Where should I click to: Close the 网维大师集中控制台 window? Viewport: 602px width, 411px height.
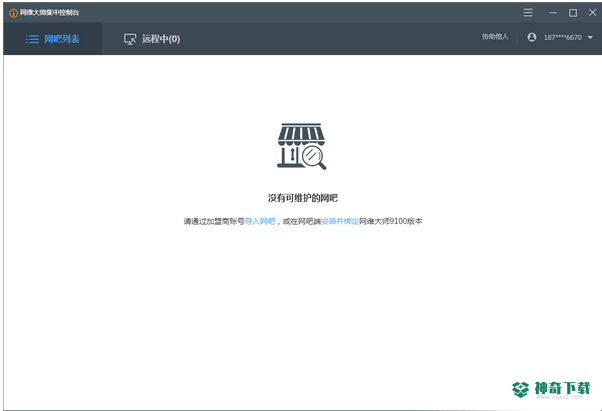tap(592, 13)
